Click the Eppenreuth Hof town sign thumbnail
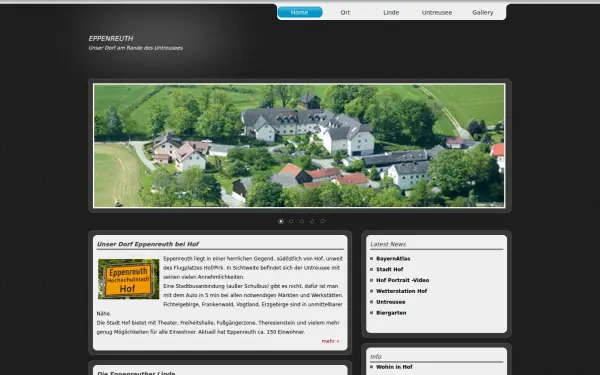Viewport: 600px width, 375px height. click(129, 279)
